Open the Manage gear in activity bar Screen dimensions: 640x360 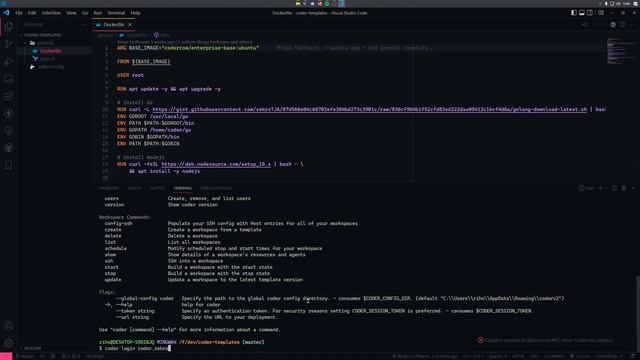(x=9, y=343)
